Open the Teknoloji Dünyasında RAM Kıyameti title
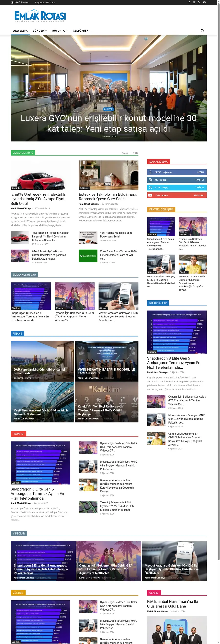 click(x=117, y=506)
